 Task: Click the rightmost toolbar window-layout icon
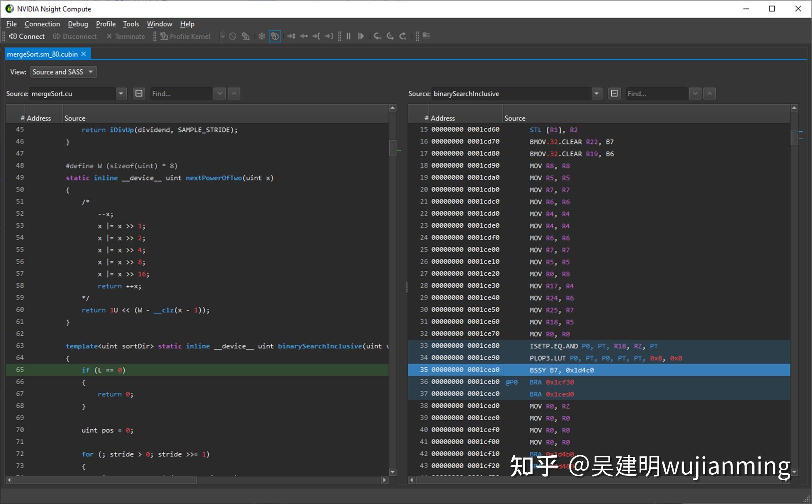[426, 36]
